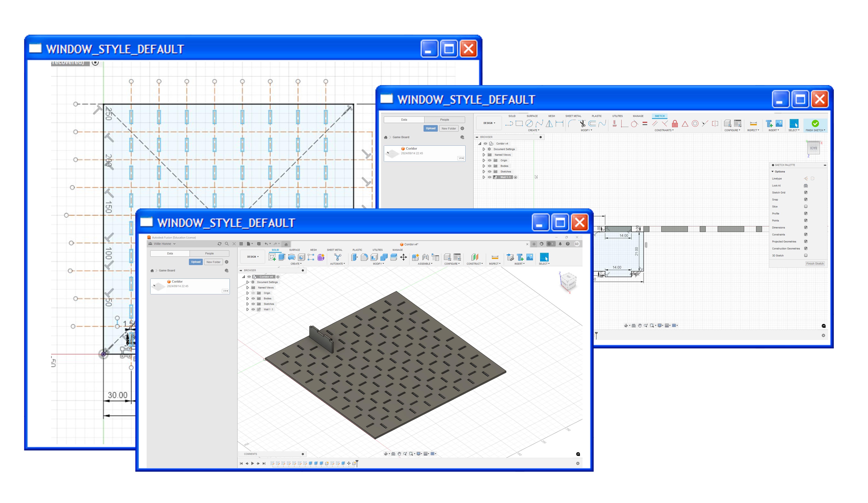The image size is (868, 503).
Task: Select the Press Pull tool in front window
Action: pos(354,257)
